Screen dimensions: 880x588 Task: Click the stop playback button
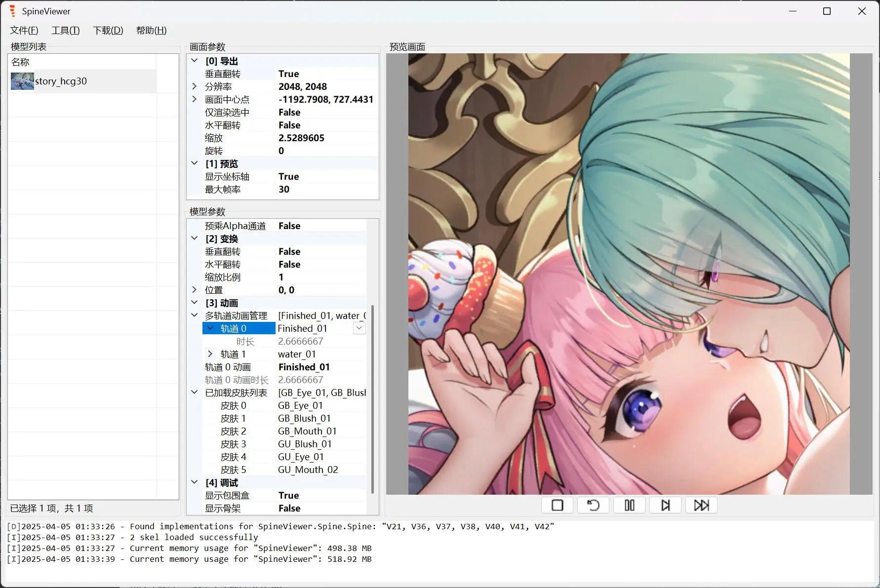pos(557,505)
